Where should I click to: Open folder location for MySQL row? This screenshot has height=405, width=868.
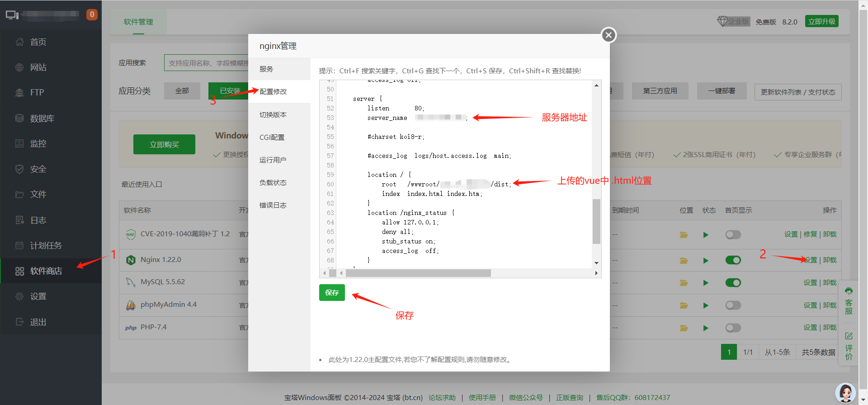click(x=684, y=283)
